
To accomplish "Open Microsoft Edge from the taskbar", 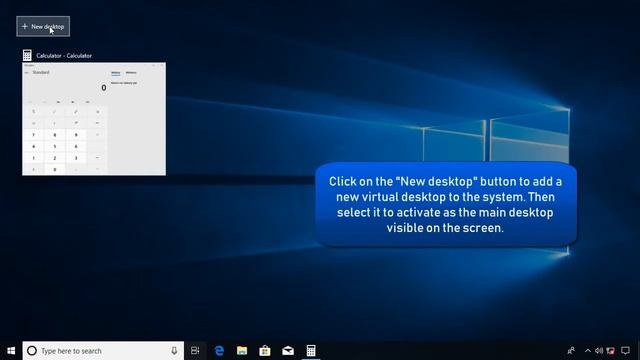I will click(219, 351).
